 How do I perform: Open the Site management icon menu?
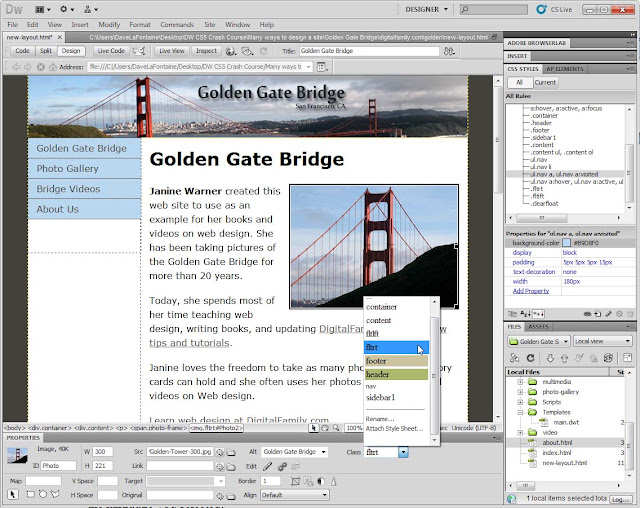(91, 9)
